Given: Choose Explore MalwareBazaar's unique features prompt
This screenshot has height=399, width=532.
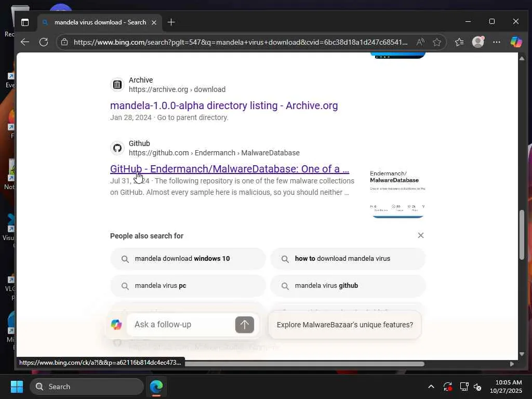Looking at the screenshot, I should tap(345, 325).
